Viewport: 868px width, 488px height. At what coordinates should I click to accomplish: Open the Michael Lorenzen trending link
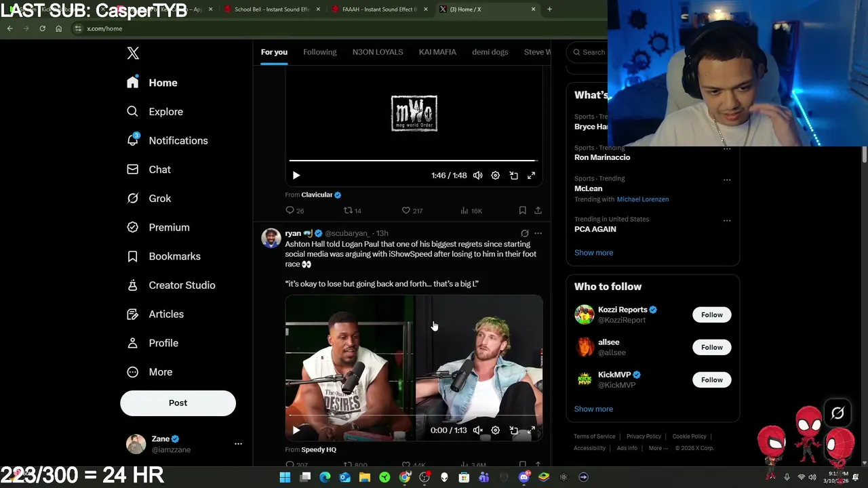643,199
